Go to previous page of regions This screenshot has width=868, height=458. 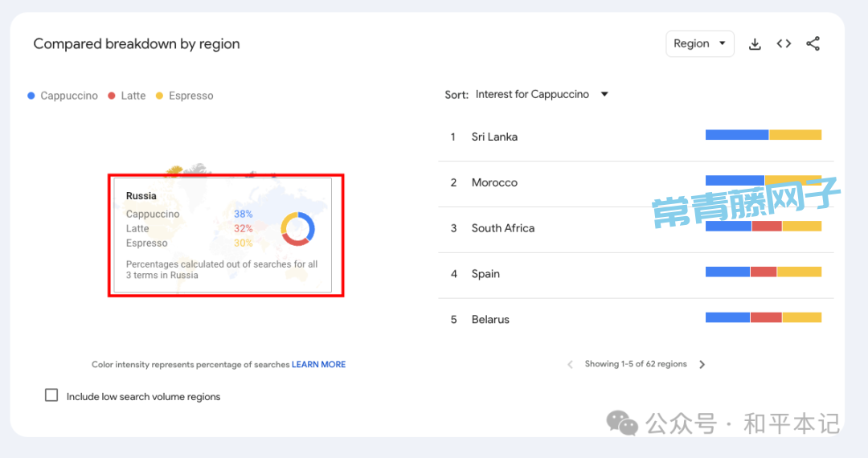tap(570, 365)
